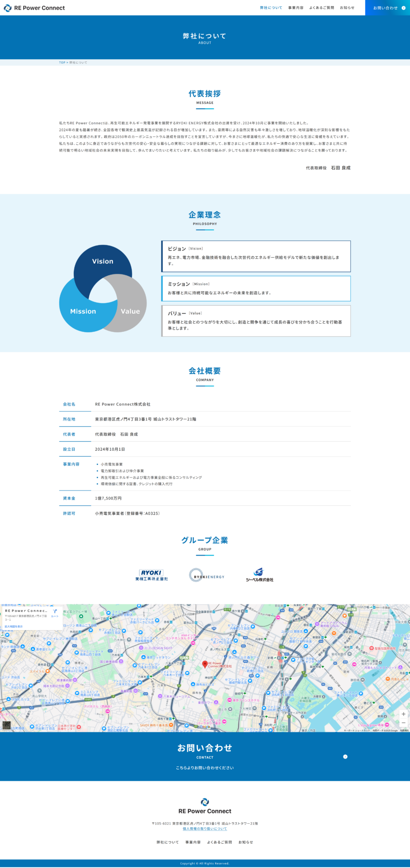Switch the map to the satellite view thumbnail
The width and height of the screenshot is (410, 868).
pyautogui.click(x=6, y=726)
